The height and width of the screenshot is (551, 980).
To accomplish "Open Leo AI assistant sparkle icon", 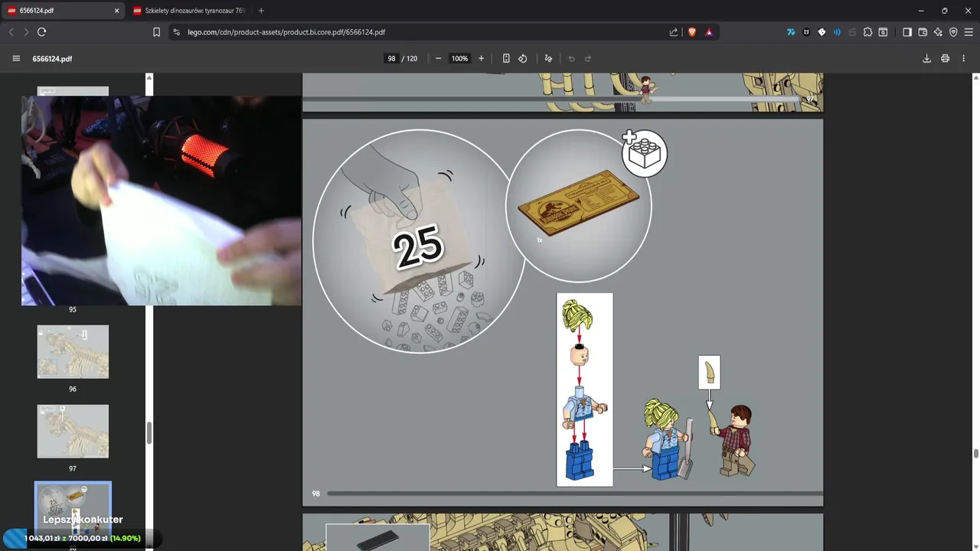I will [x=938, y=32].
